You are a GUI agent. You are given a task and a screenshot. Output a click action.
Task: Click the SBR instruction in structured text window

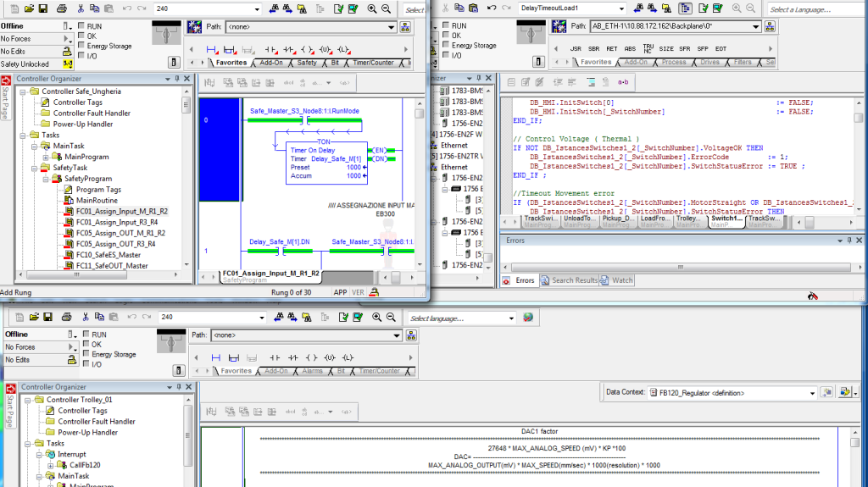594,49
